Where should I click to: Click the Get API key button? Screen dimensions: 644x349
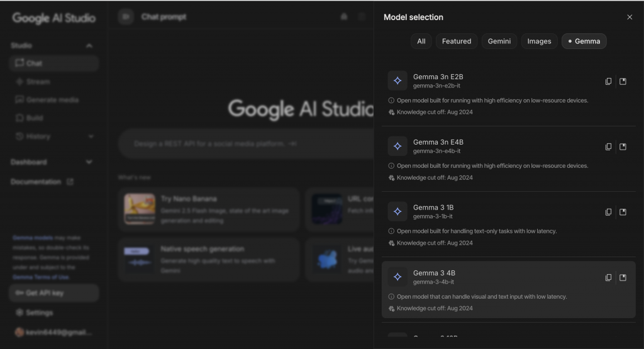54,293
